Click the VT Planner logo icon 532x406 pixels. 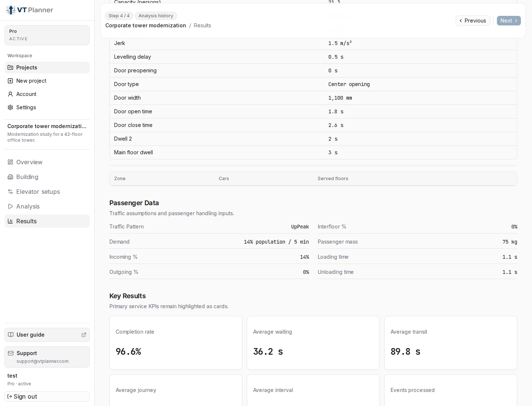[11, 10]
